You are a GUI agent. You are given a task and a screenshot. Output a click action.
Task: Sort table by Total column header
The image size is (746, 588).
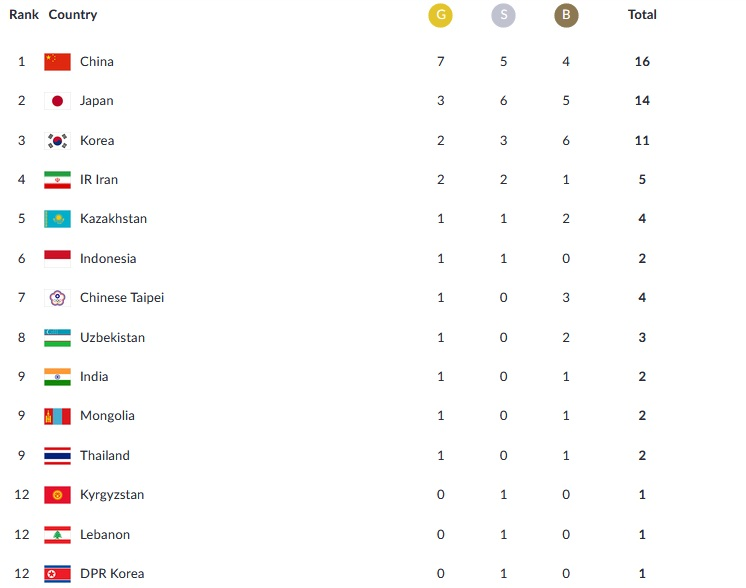(642, 15)
